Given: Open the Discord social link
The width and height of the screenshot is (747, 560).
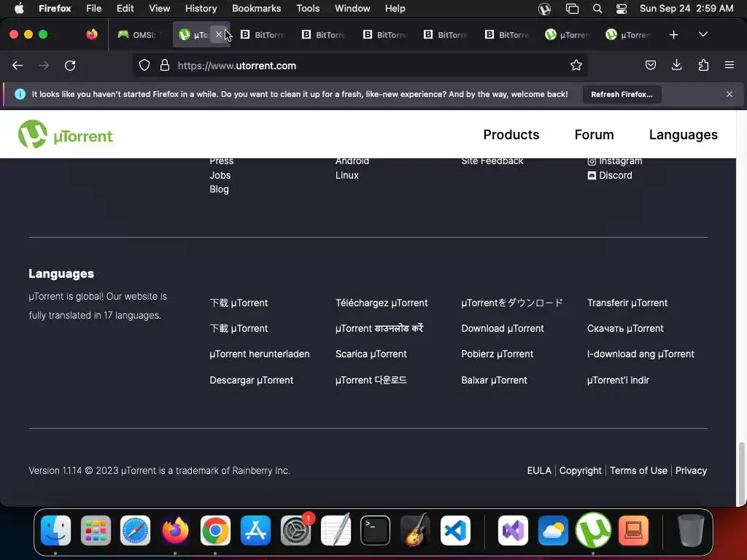Looking at the screenshot, I should 610,175.
